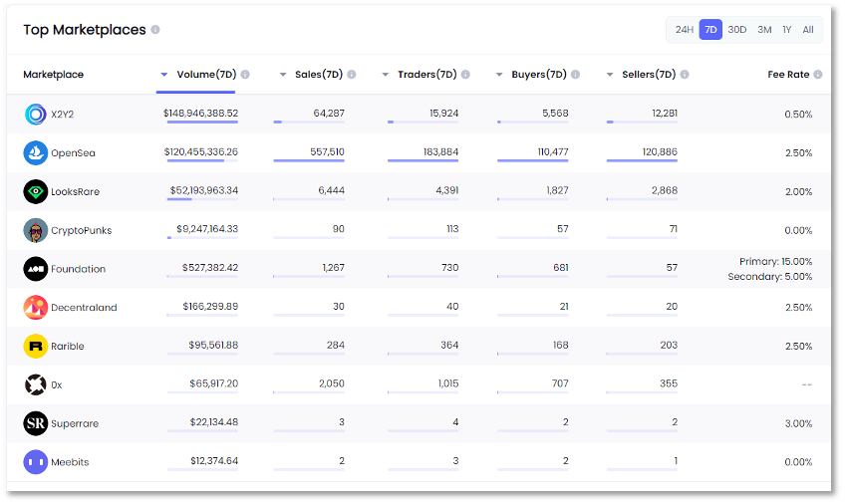Click the Meebits purple logo icon
The image size is (845, 504).
click(36, 462)
